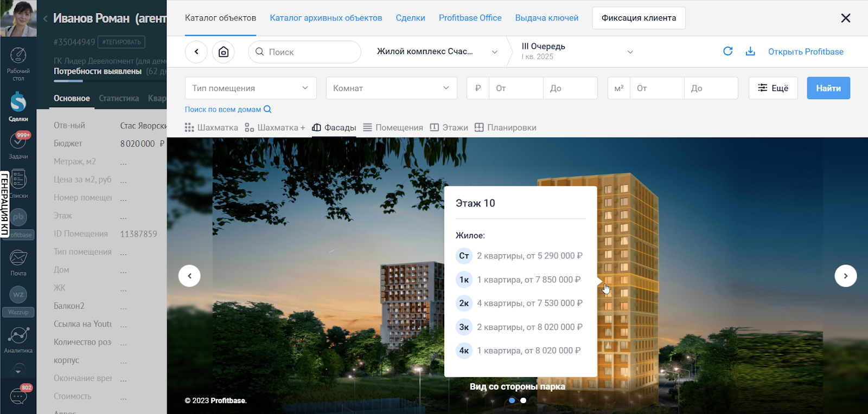Click Бюджет value 8 020 000 ₽

[x=143, y=144]
